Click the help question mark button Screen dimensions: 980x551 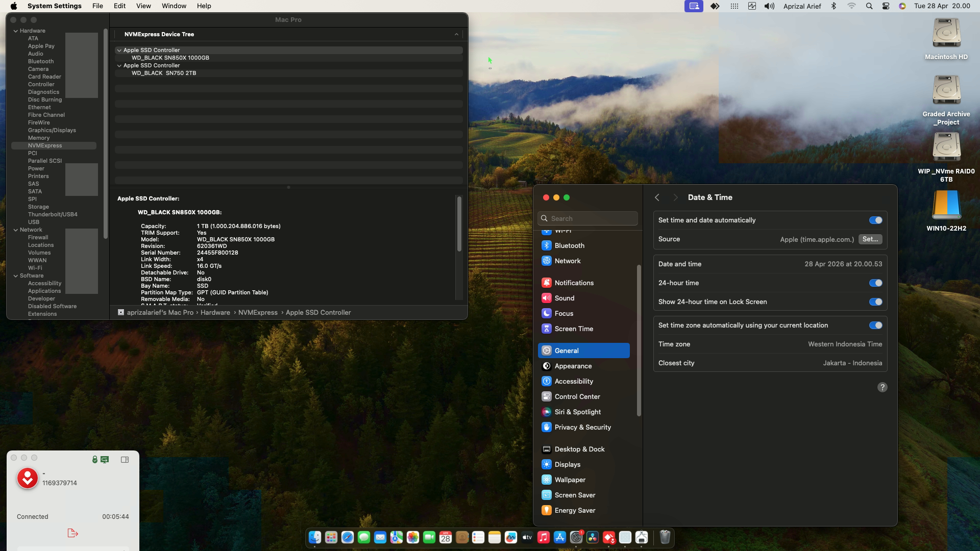[x=882, y=387]
